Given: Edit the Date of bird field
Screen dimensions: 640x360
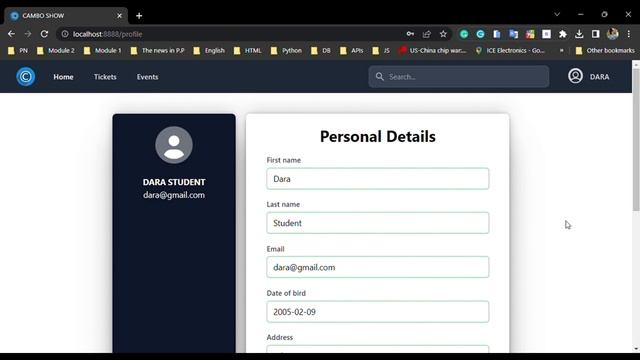Looking at the screenshot, I should 378,312.
